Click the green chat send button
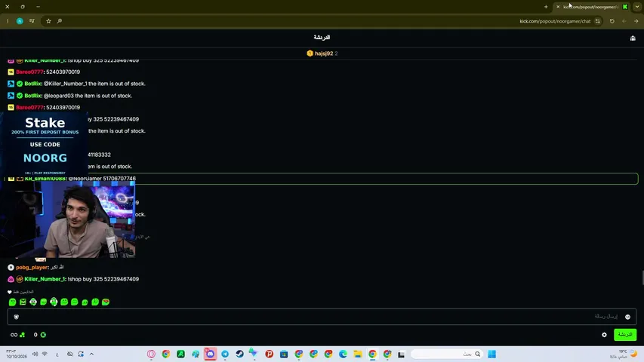 tap(625, 335)
